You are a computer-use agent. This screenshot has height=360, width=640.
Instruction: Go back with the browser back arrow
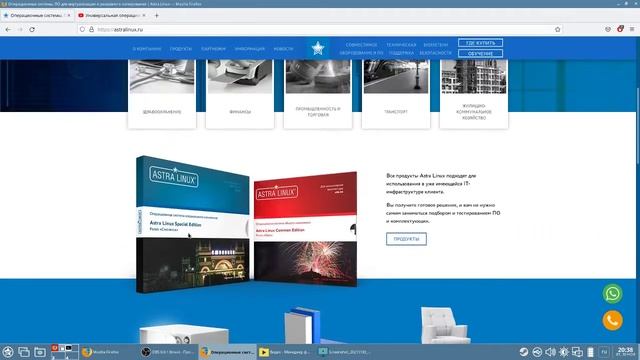8,29
